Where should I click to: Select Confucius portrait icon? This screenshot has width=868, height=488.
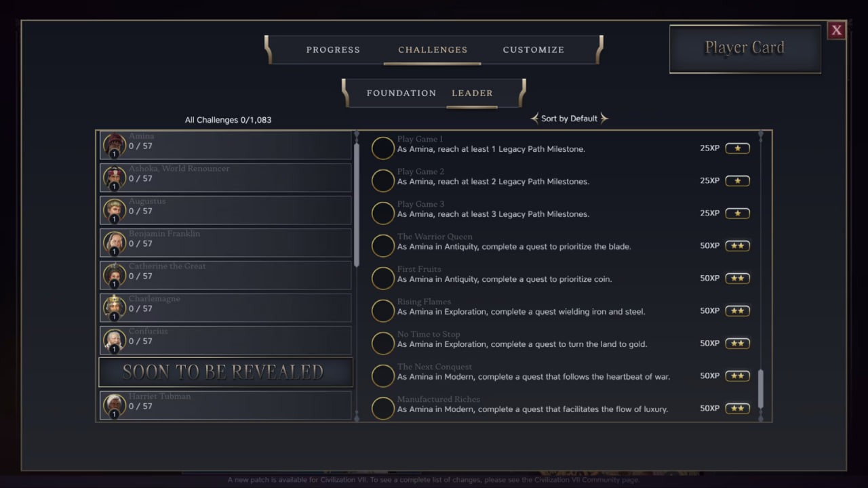coord(115,340)
